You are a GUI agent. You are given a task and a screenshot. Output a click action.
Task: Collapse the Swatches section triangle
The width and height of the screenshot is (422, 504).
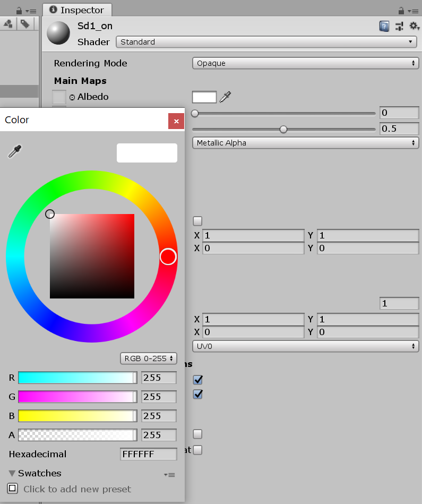[12, 473]
